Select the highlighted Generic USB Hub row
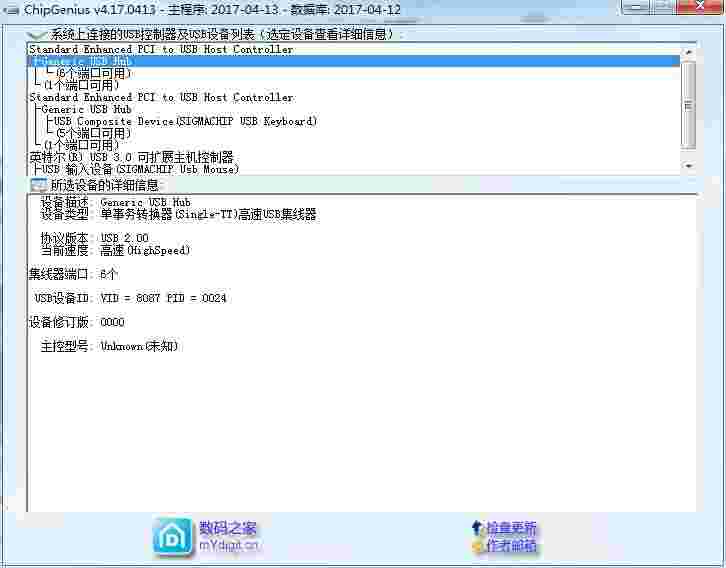 353,61
